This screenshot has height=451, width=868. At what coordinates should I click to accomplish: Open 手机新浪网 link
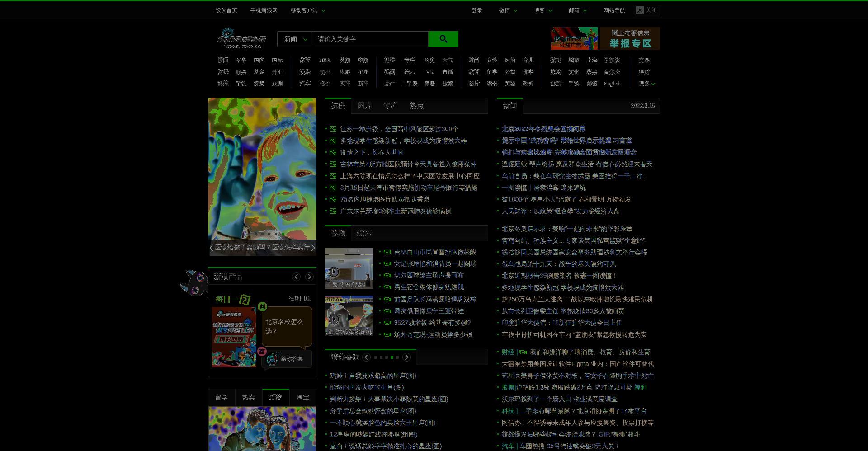[264, 10]
